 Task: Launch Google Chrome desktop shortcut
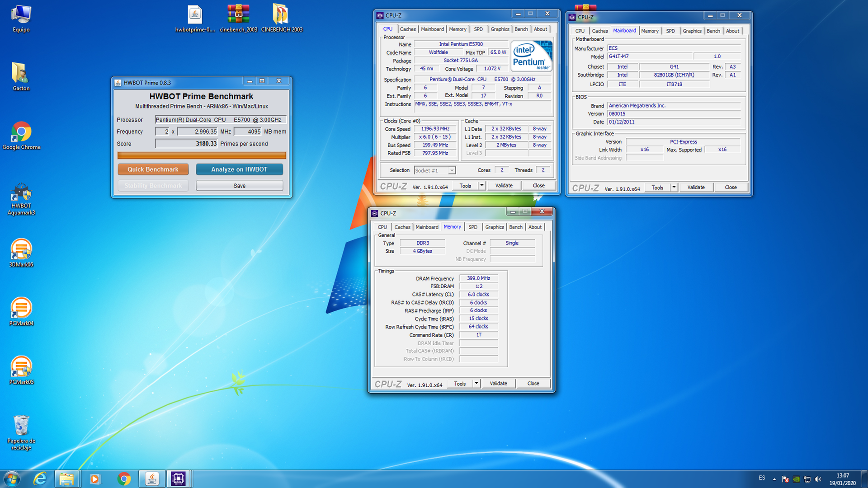(21, 136)
